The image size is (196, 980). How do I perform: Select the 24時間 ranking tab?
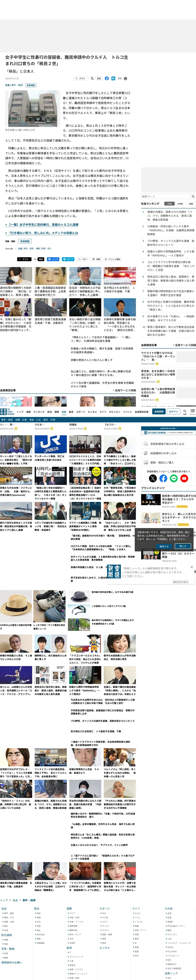point(180,204)
